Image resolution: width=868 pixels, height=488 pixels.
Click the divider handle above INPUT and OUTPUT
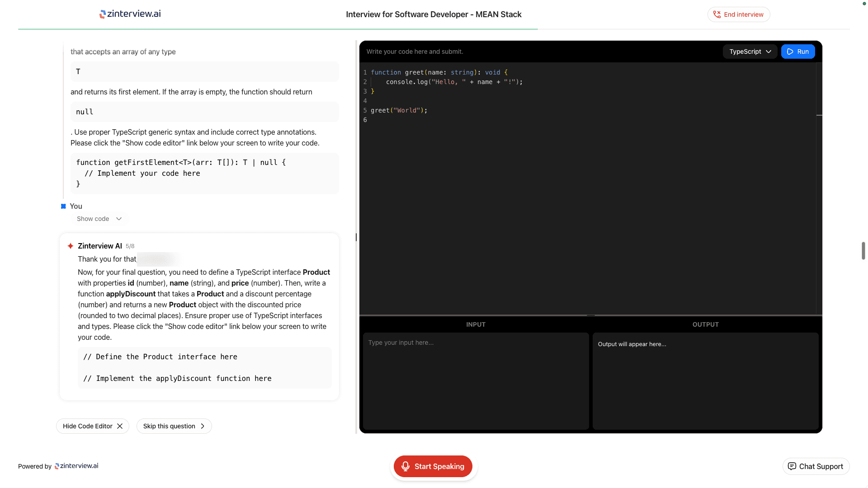591,315
